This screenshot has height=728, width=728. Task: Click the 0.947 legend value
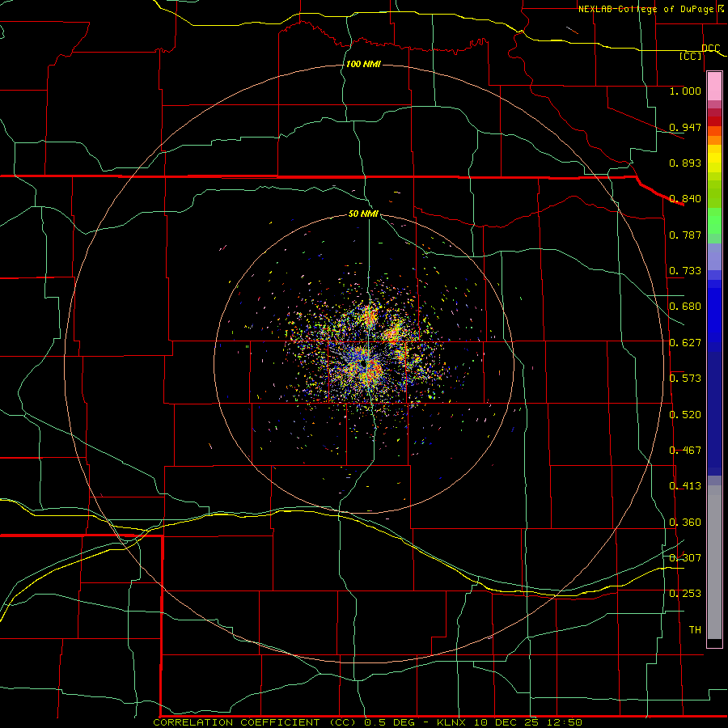(x=685, y=127)
